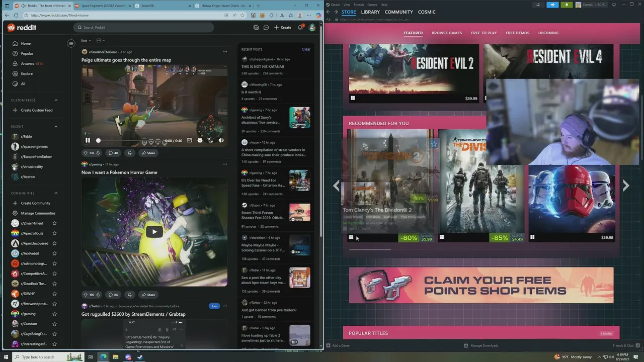The width and height of the screenshot is (644, 362).
Task: Upvote the Pokemon Horror Game post
Action: pyautogui.click(x=86, y=295)
